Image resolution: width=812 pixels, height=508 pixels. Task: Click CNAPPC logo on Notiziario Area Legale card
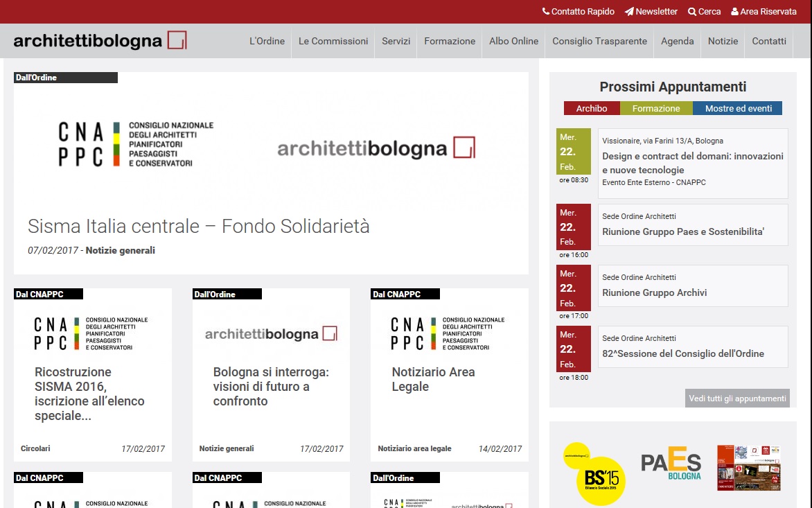pyautogui.click(x=448, y=333)
